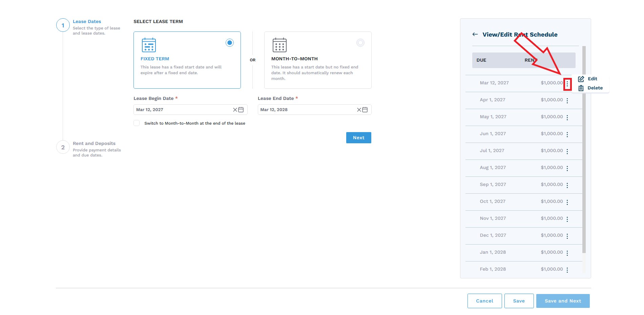The height and width of the screenshot is (315, 644).
Task: Choose Delete from the rent row menu
Action: (595, 88)
